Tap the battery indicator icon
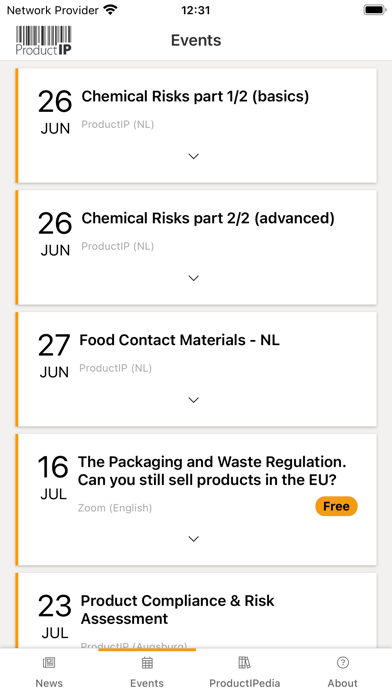 click(375, 10)
